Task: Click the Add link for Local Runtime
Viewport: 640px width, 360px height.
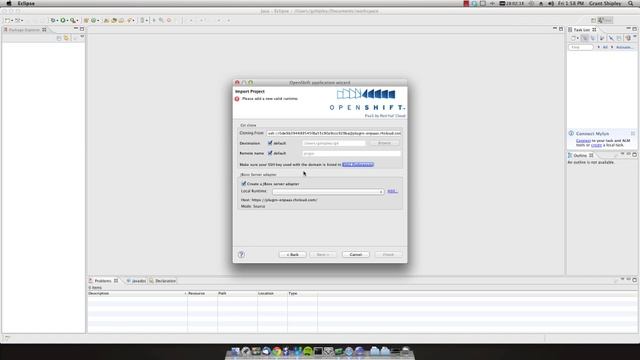Action: click(392, 191)
